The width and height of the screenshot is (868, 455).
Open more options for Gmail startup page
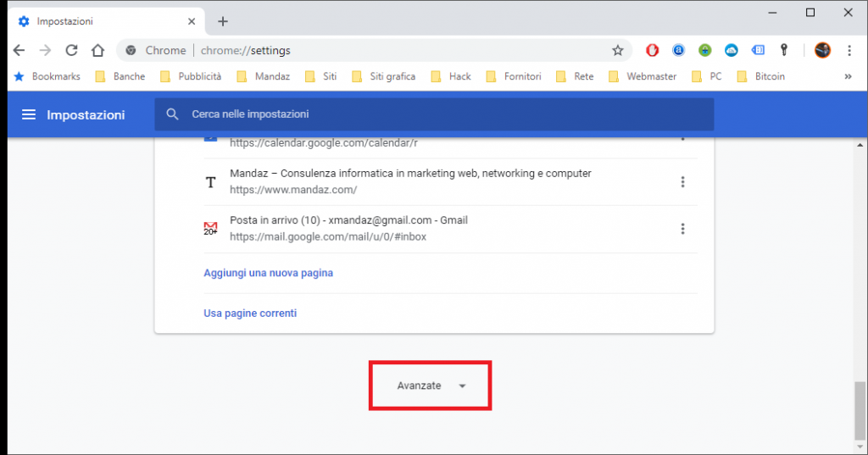(x=682, y=229)
